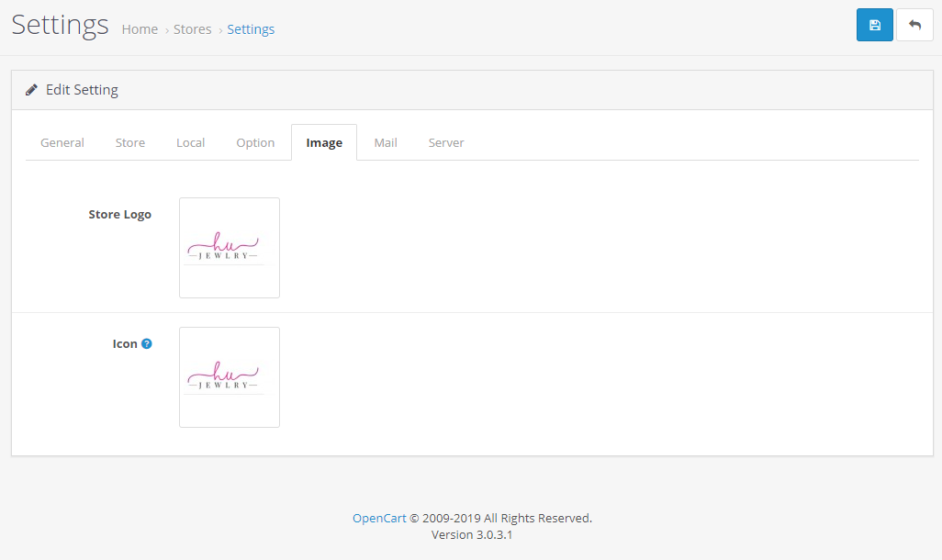This screenshot has width=942, height=560.
Task: Go to Home breadcrumb link
Action: pyautogui.click(x=140, y=29)
